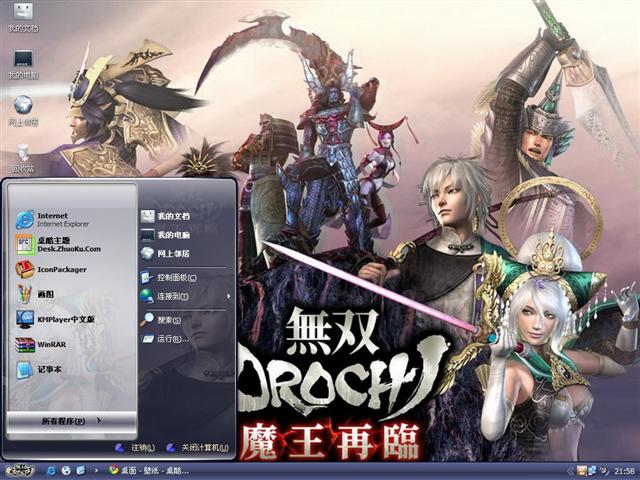This screenshot has height=480, width=640.
Task: Click the 搜索 magnifying glass icon
Action: click(147, 320)
